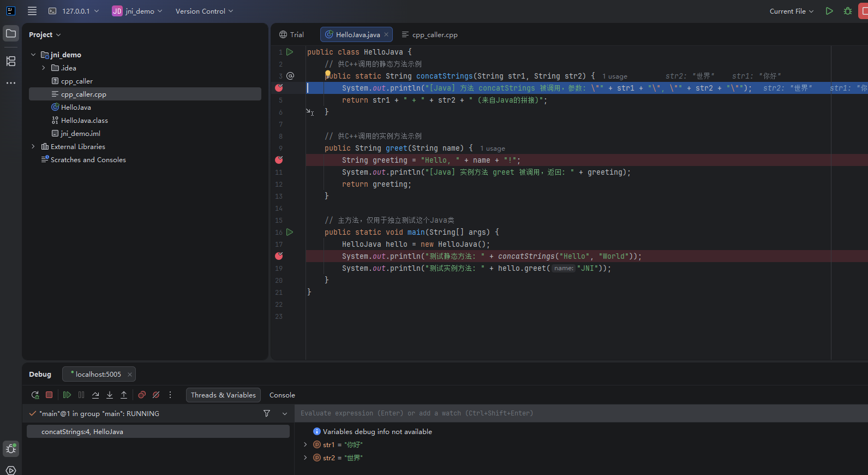Image resolution: width=868 pixels, height=475 pixels.
Task: Click the 'Variables debug info not available' message
Action: [378, 431]
